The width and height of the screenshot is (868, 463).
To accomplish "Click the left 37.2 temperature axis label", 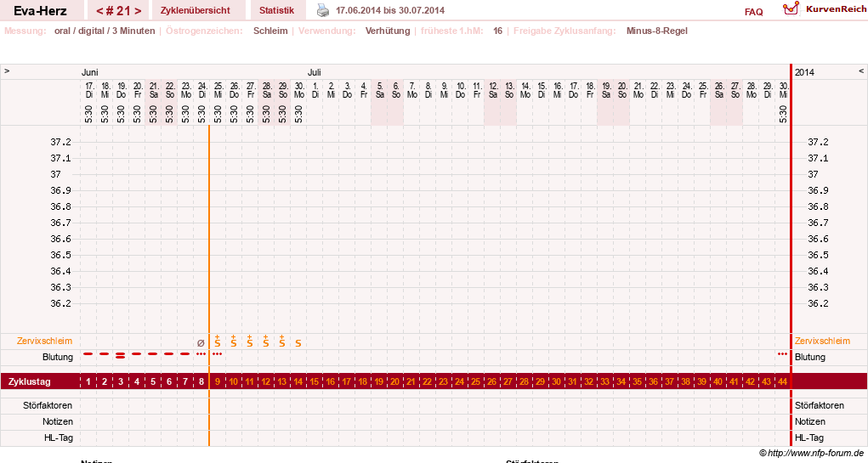I will (x=61, y=142).
